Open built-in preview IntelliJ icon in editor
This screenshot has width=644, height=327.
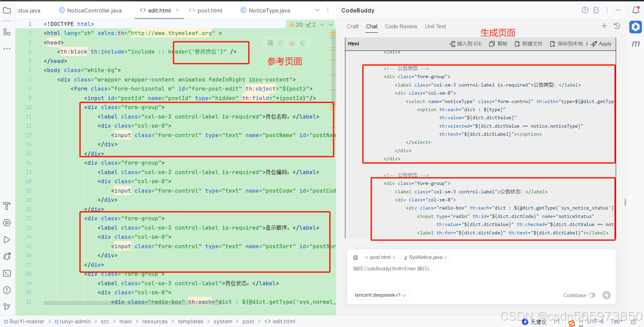270,43
